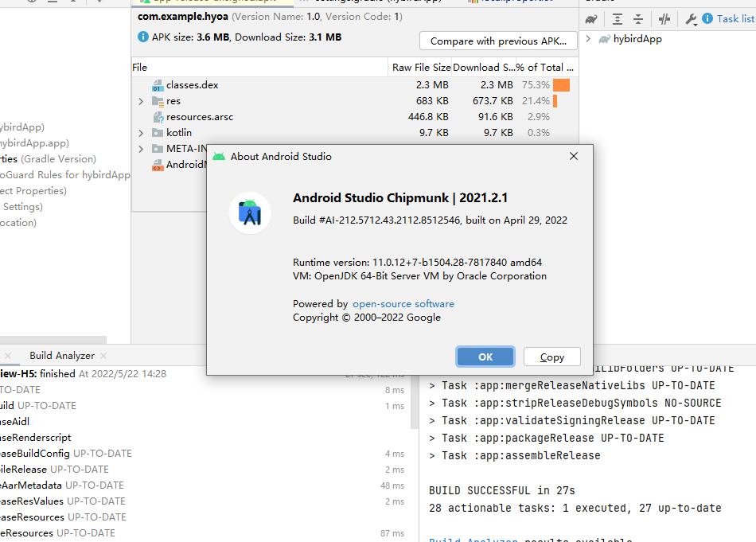The height and width of the screenshot is (542, 756).
Task: Click the META-INF folder icon
Action: (158, 149)
